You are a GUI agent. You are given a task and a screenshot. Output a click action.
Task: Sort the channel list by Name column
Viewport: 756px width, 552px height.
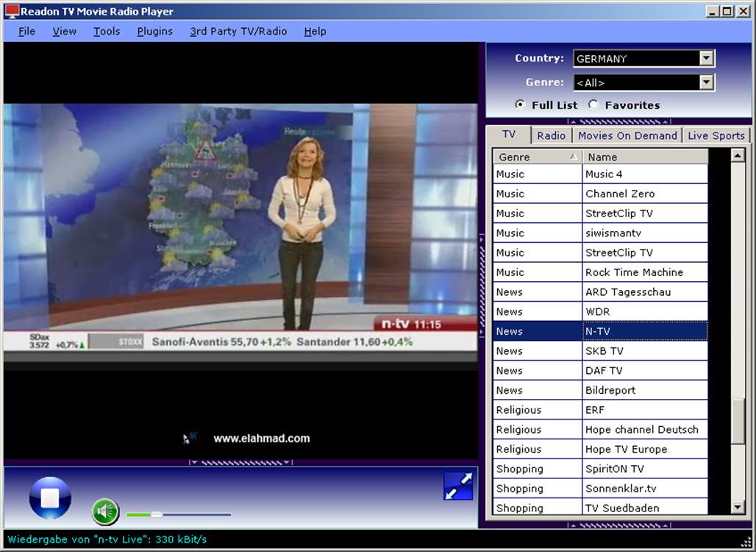pyautogui.click(x=645, y=157)
